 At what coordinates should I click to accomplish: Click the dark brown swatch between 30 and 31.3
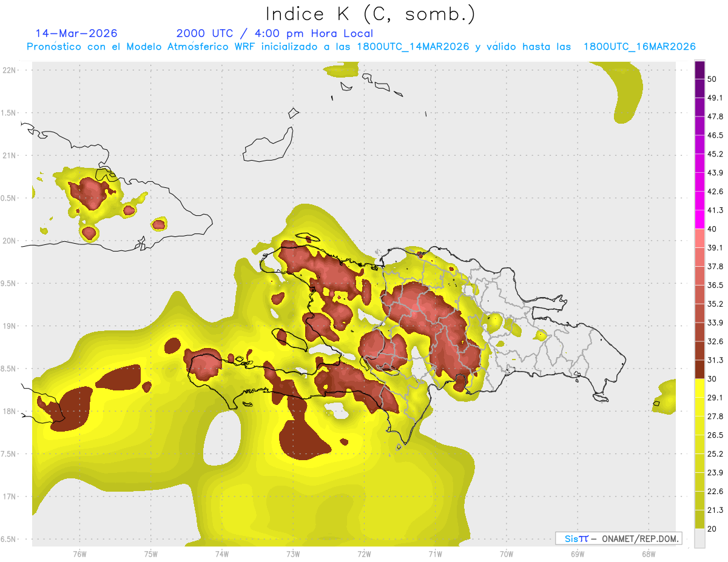tap(699, 369)
